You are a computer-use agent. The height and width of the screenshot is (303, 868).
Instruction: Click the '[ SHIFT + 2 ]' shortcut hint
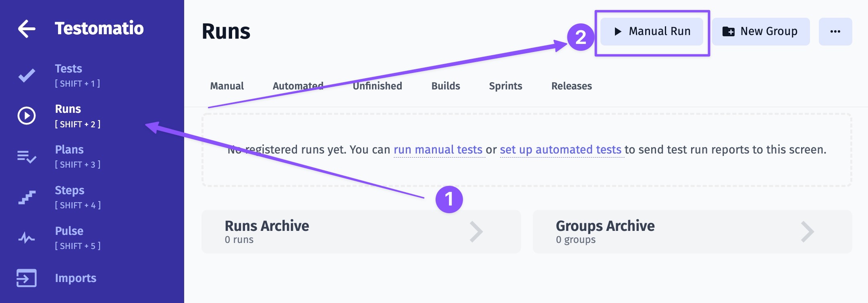pos(78,125)
